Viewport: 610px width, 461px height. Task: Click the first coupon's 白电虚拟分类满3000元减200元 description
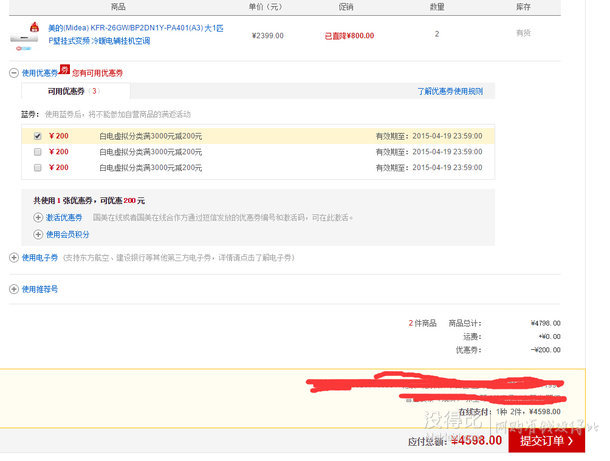pos(150,136)
